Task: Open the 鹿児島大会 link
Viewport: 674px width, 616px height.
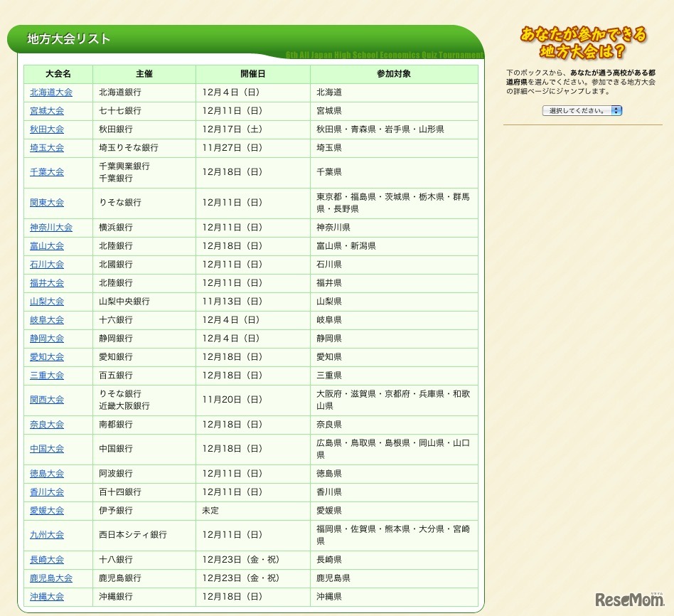Action: [x=51, y=578]
